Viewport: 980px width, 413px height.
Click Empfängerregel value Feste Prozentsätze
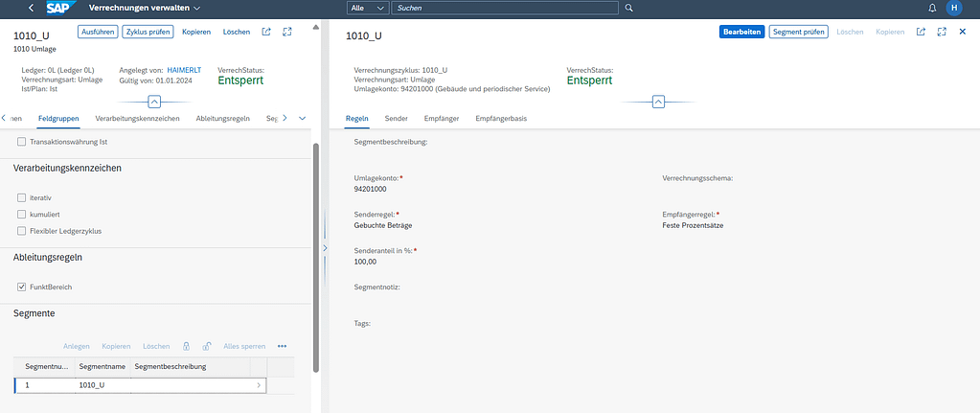(693, 225)
